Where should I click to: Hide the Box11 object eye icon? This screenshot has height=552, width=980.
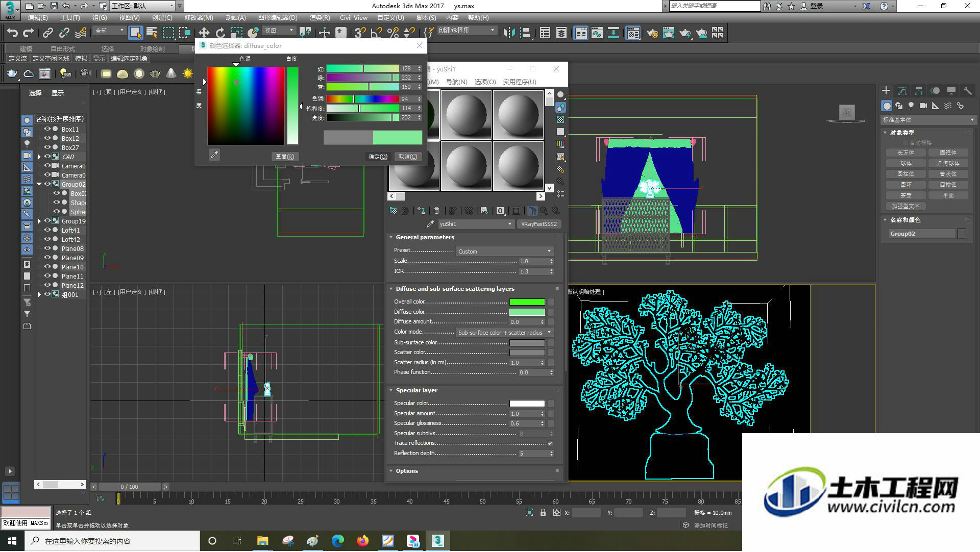pyautogui.click(x=47, y=129)
